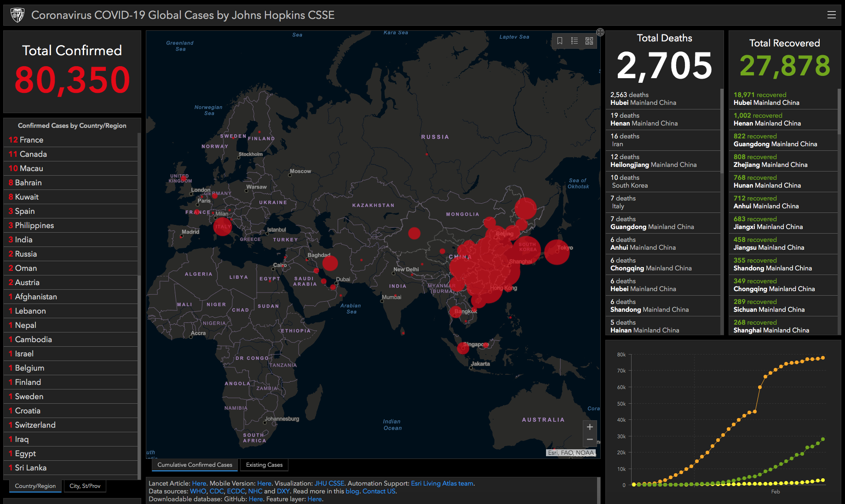Select the City, St/Prov tab
Viewport: 845px width, 504px height.
(85, 486)
